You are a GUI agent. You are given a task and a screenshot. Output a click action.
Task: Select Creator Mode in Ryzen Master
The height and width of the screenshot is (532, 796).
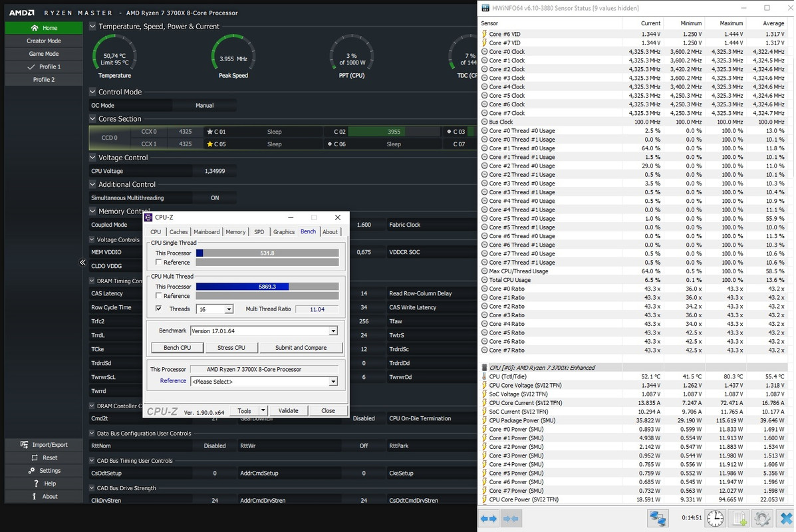pyautogui.click(x=44, y=41)
